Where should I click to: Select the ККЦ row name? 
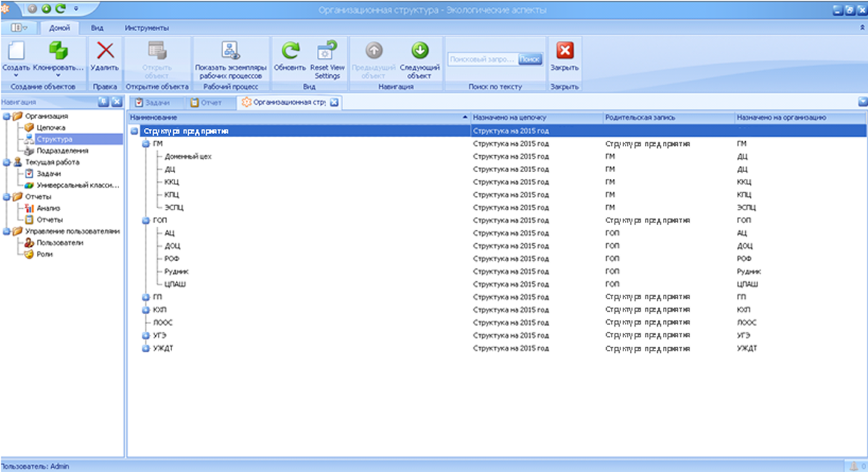tap(171, 182)
